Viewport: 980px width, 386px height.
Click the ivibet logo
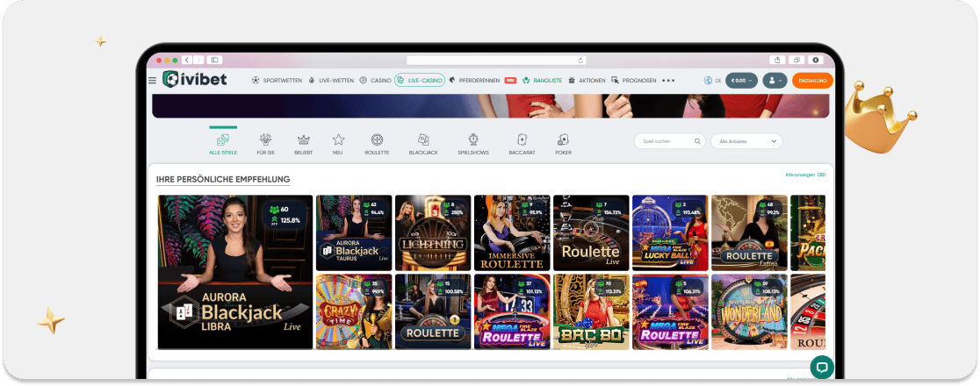tap(194, 79)
